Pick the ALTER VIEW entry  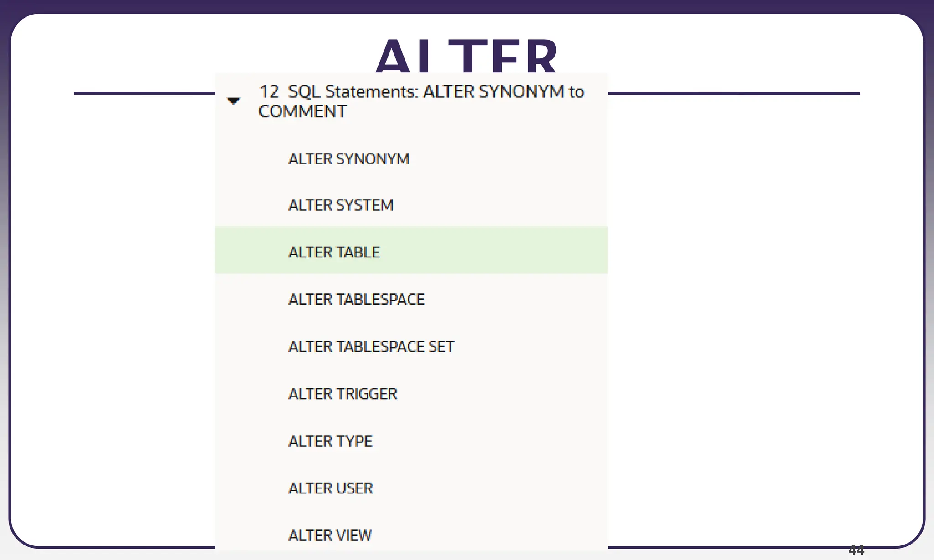[330, 535]
